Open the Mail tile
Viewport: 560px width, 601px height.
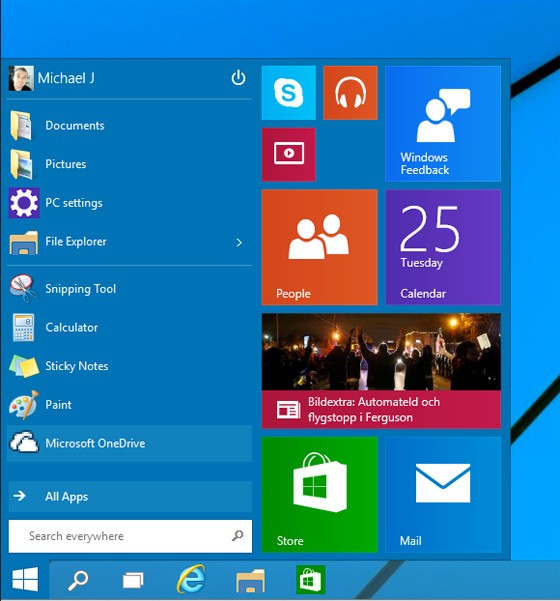tap(443, 494)
